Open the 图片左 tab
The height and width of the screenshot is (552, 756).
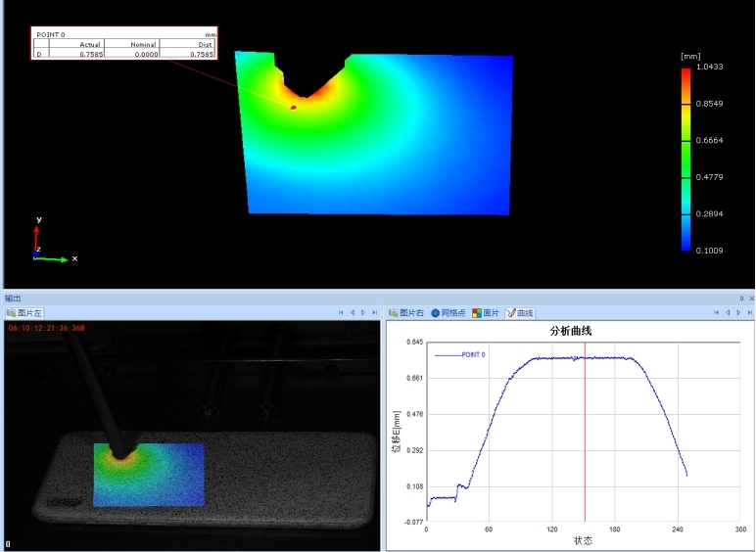coord(24,313)
